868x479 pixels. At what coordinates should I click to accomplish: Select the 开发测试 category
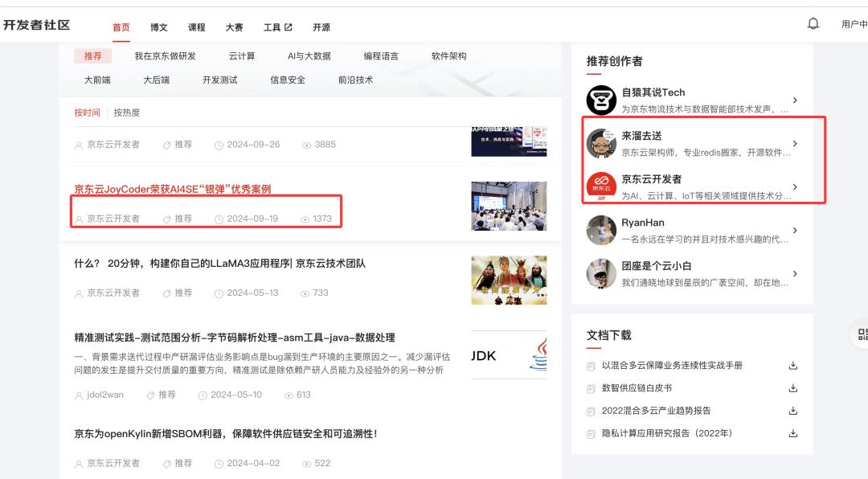click(x=219, y=80)
